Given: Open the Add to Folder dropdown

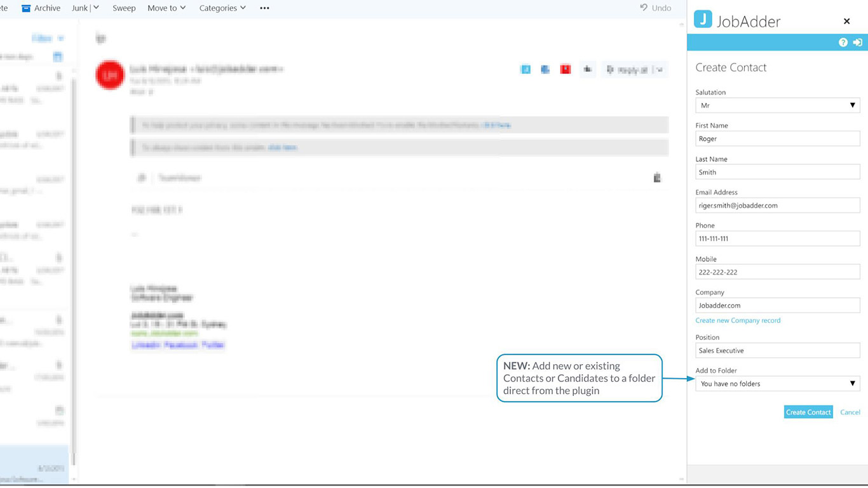Looking at the screenshot, I should tap(778, 384).
